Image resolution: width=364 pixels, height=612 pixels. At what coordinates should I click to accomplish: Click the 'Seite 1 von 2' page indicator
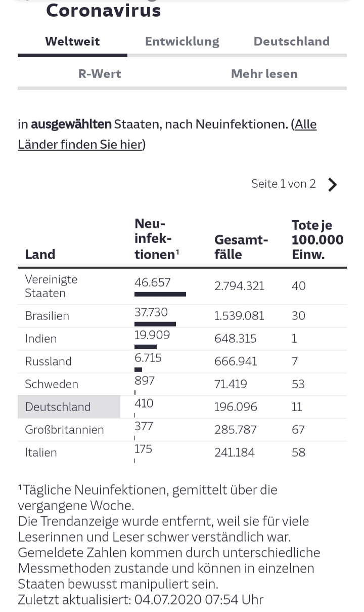283,184
